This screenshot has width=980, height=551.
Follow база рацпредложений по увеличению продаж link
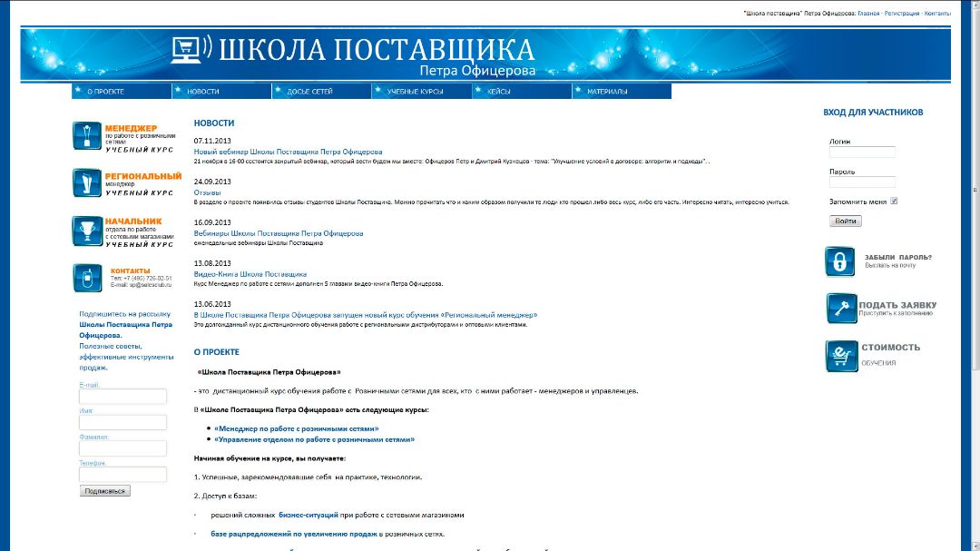click(294, 534)
